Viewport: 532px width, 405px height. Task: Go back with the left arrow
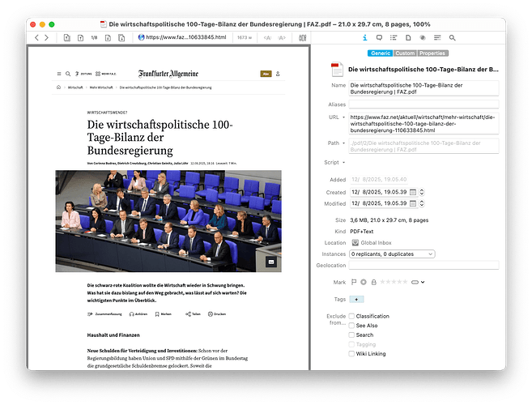[x=36, y=37]
